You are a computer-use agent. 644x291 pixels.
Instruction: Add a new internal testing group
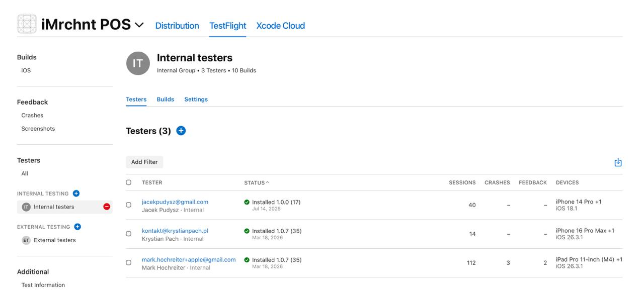point(76,193)
